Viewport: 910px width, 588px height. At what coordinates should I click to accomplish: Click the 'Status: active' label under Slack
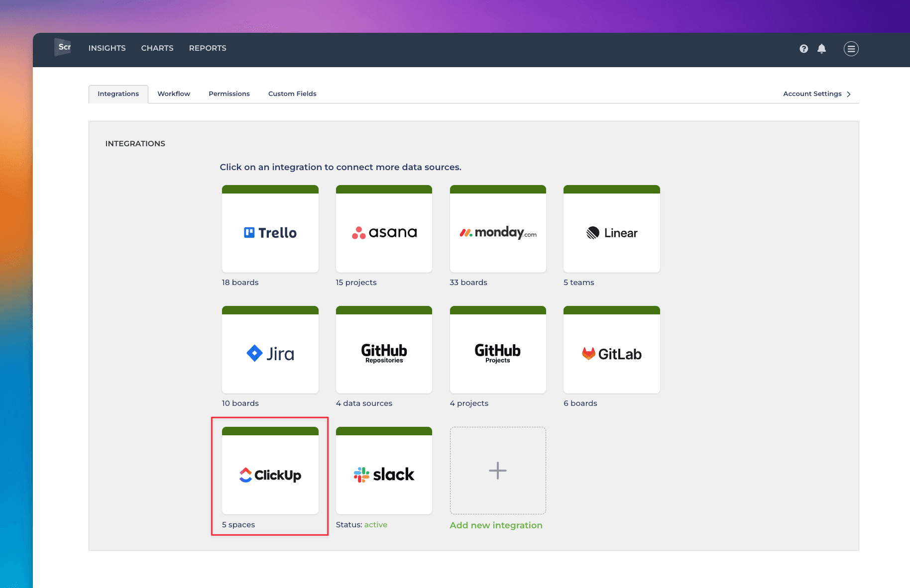click(361, 525)
